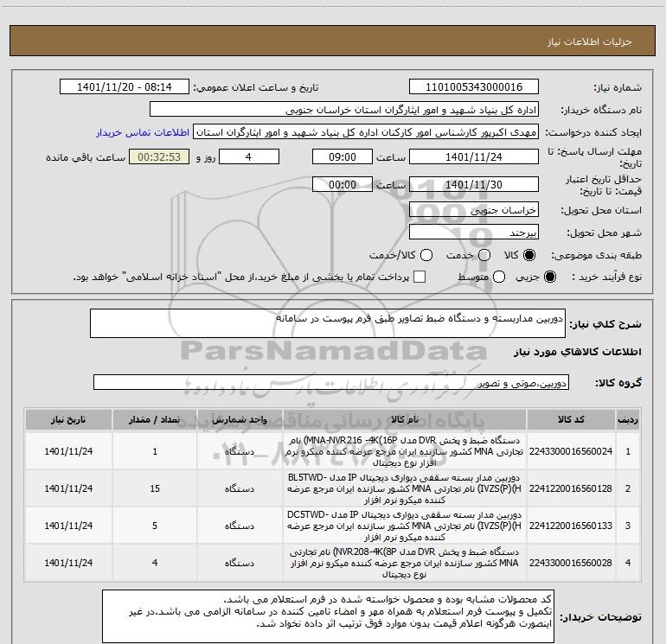
Task: Click quantity 4 in row 4
Action: tap(155, 563)
